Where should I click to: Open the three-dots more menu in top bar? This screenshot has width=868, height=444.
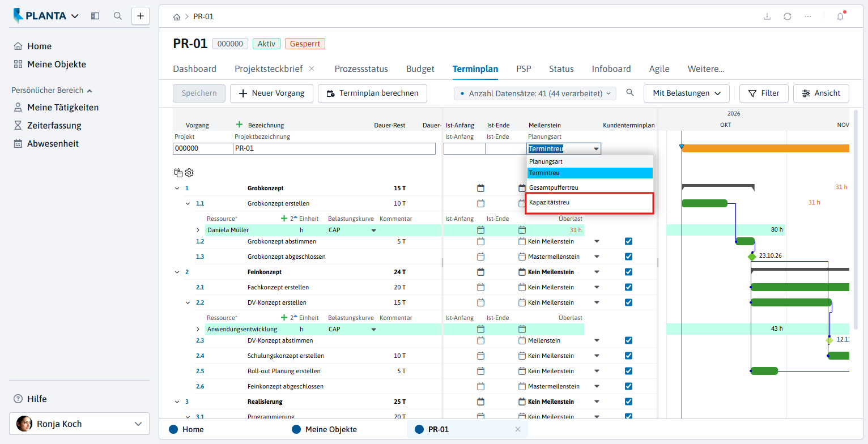[x=808, y=16]
